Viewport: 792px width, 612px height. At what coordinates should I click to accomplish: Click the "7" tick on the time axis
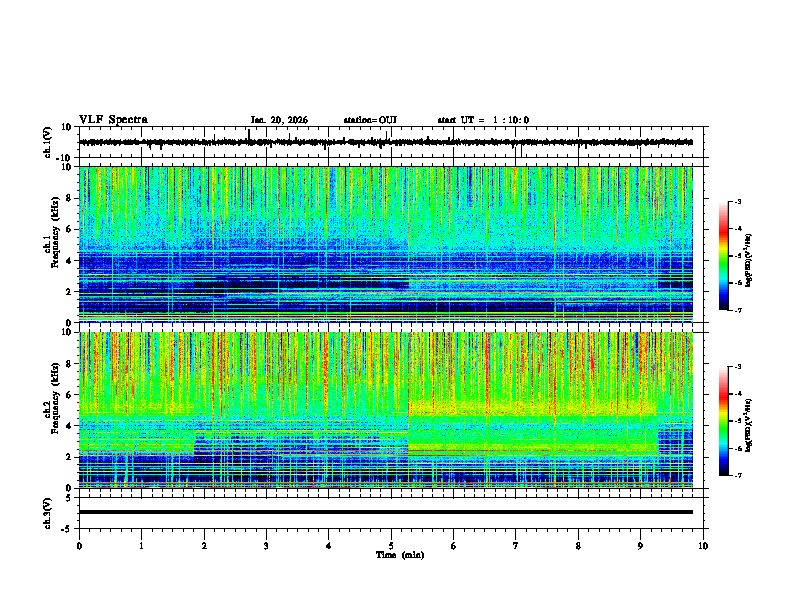tap(516, 546)
